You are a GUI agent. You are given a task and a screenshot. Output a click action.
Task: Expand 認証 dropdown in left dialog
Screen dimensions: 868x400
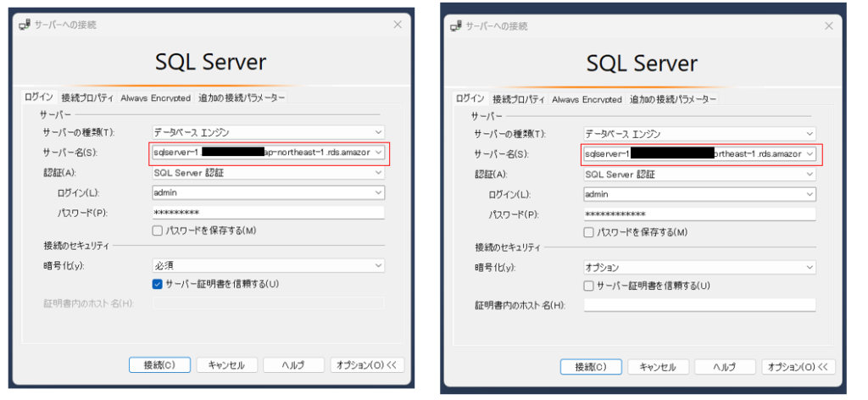(379, 172)
